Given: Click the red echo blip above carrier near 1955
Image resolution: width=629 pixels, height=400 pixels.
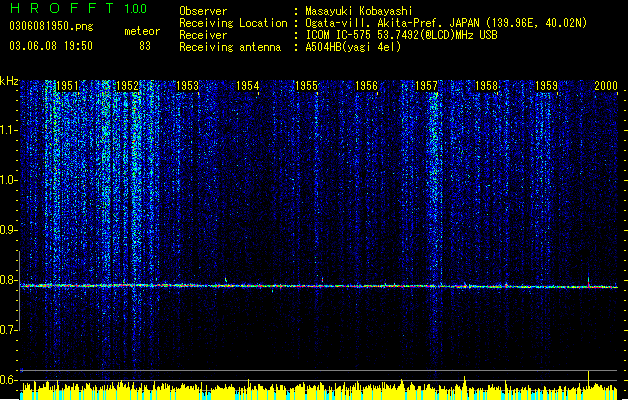Looking at the screenshot, I should coord(322,280).
